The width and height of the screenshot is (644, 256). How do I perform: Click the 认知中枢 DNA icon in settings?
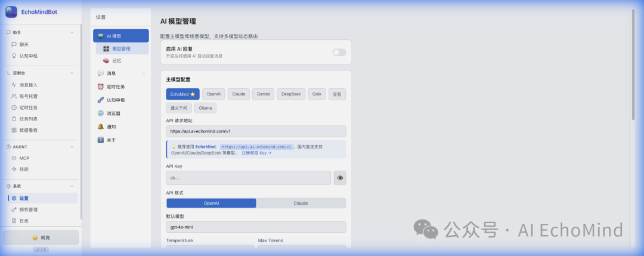(101, 100)
